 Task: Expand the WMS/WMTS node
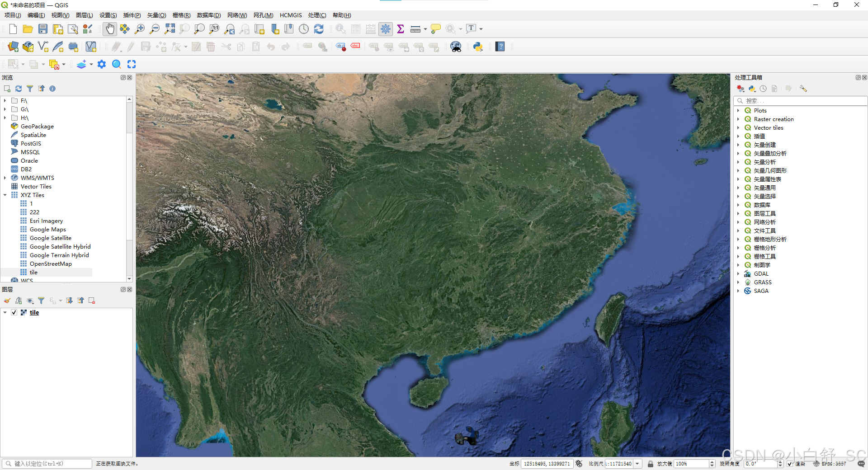5,178
